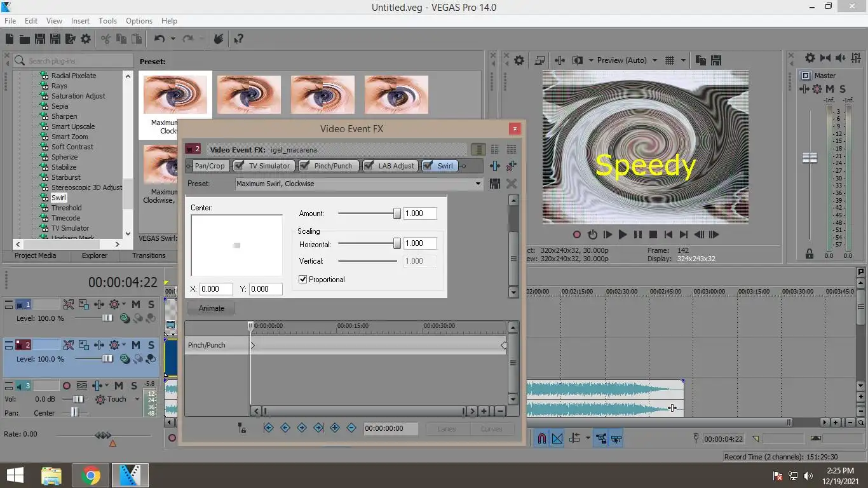Open the Tools menu

(x=107, y=20)
